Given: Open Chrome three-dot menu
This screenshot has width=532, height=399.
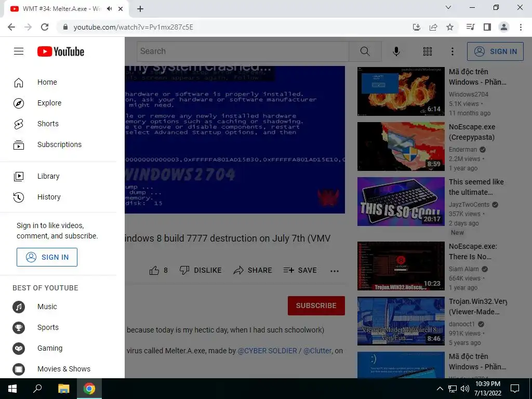Looking at the screenshot, I should tap(521, 27).
